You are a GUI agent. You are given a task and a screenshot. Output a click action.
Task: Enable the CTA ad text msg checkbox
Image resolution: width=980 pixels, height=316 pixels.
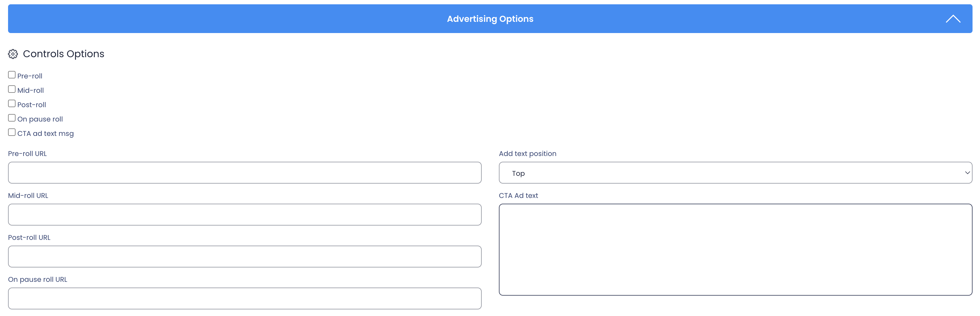pyautogui.click(x=12, y=132)
